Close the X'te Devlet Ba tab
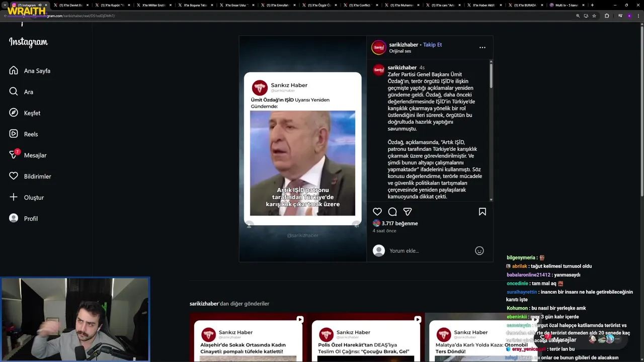Image resolution: width=644 pixels, height=362 pixels. (x=88, y=5)
